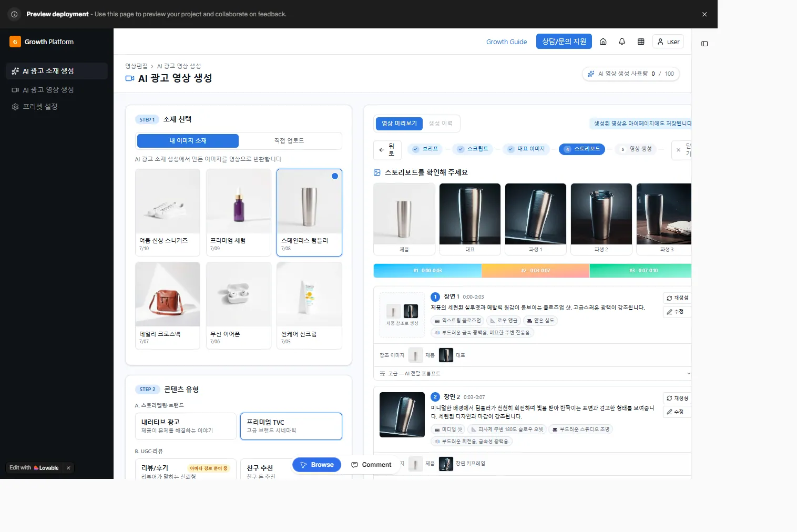Go to the 브리프 step
Image resolution: width=797 pixels, height=532 pixels.
[426, 149]
